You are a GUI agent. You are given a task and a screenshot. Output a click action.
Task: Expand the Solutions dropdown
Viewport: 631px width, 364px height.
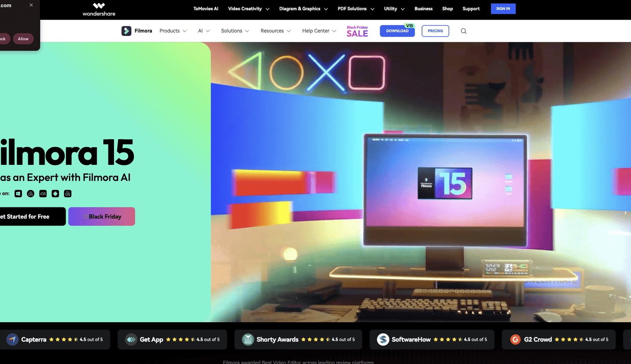point(235,31)
